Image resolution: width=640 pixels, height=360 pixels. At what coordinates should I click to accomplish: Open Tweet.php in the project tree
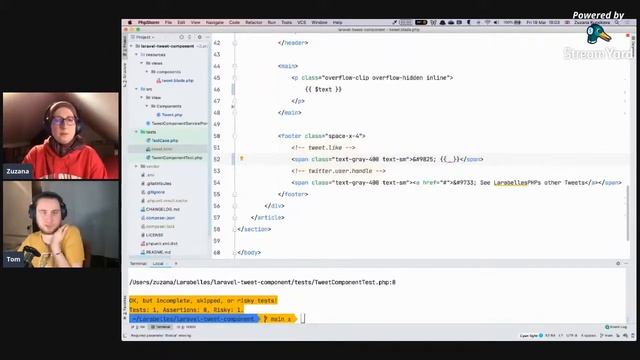[x=169, y=115]
